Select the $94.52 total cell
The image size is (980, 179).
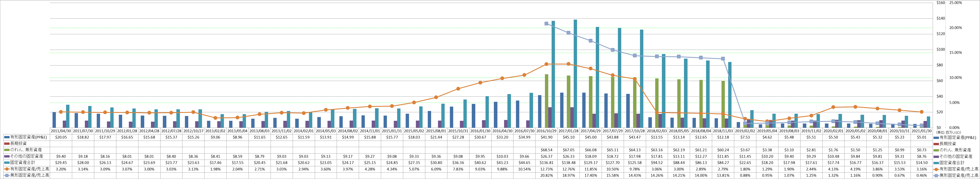click(x=657, y=163)
